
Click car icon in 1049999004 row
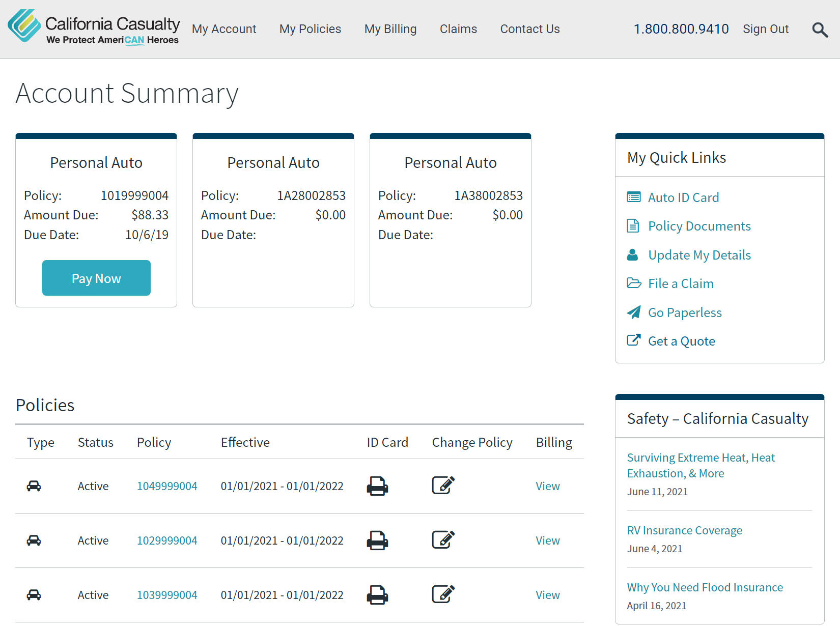34,486
